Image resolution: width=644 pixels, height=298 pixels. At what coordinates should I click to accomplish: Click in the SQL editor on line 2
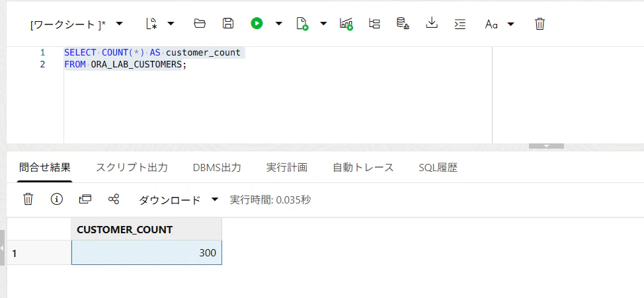coord(278,65)
